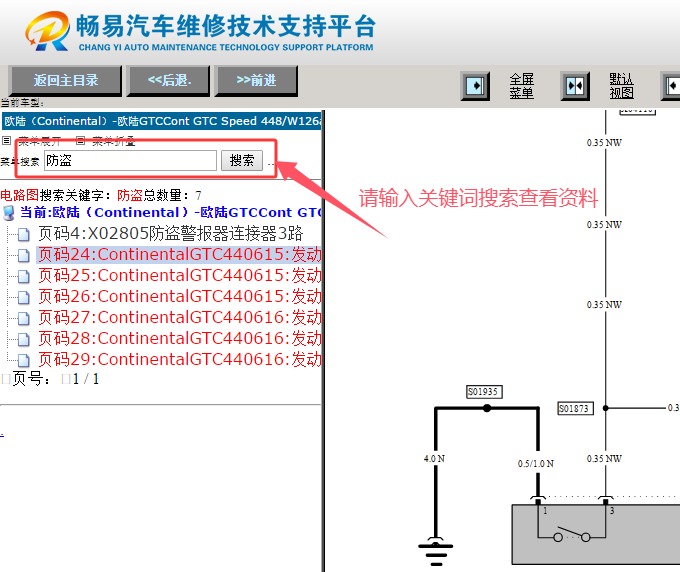Go forward with >>前进 button
This screenshot has height=572, width=680.
pos(256,80)
